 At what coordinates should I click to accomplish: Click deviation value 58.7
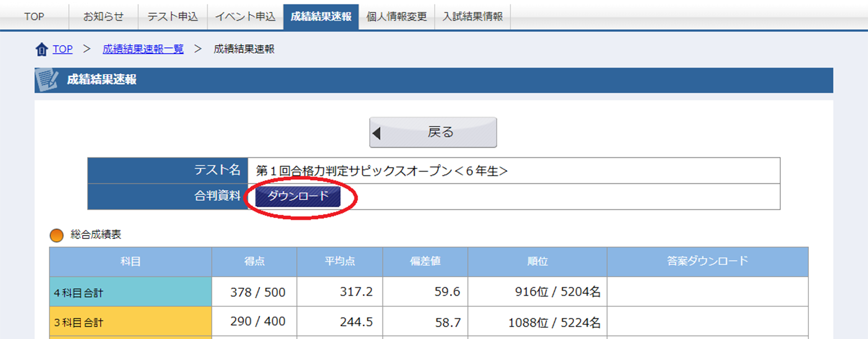pyautogui.click(x=447, y=322)
